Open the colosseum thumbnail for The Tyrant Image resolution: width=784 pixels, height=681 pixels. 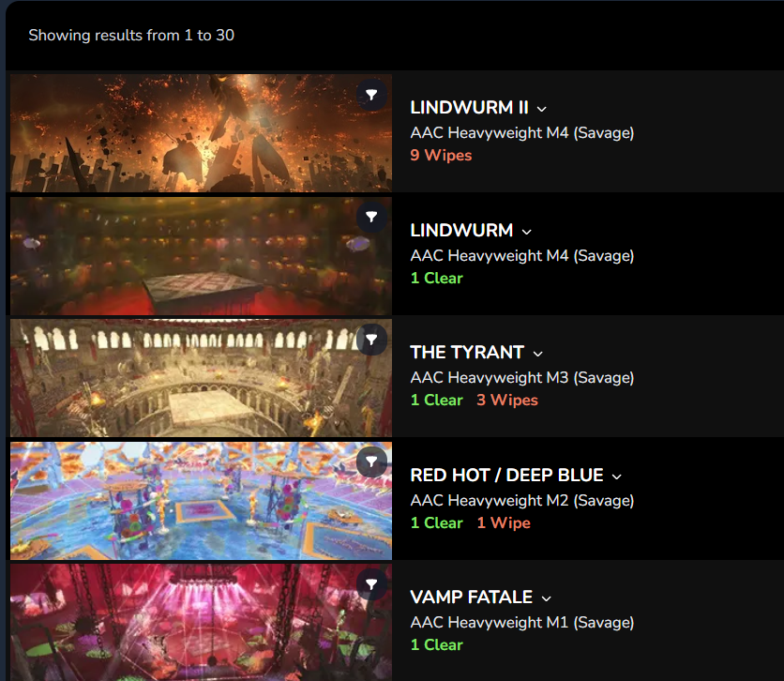(201, 378)
